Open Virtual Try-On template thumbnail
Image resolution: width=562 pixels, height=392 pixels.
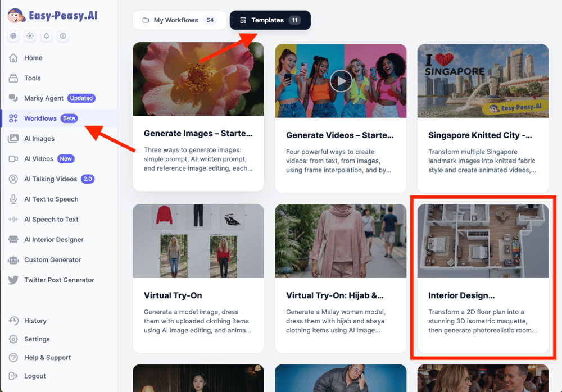pyautogui.click(x=198, y=241)
